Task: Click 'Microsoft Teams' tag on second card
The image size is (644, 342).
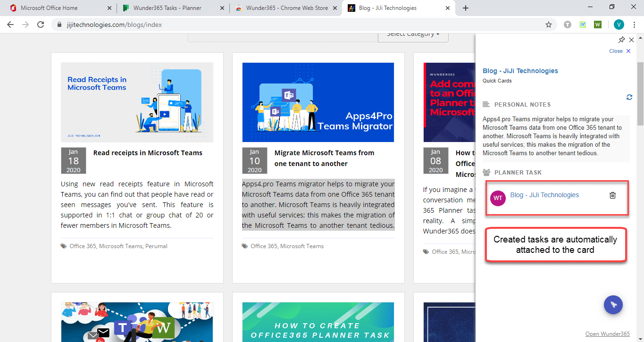Action: (x=302, y=246)
